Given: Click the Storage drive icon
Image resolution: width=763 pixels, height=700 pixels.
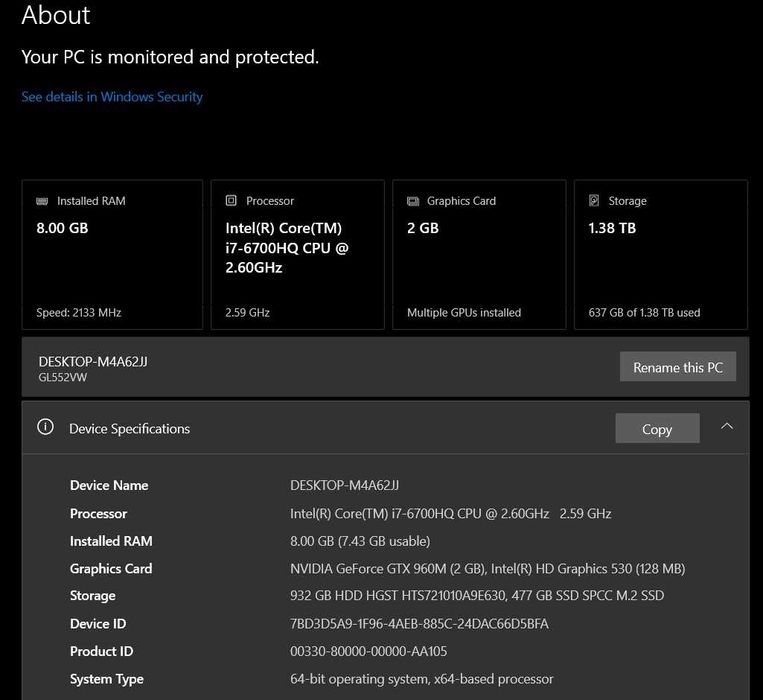Looking at the screenshot, I should pyautogui.click(x=594, y=201).
